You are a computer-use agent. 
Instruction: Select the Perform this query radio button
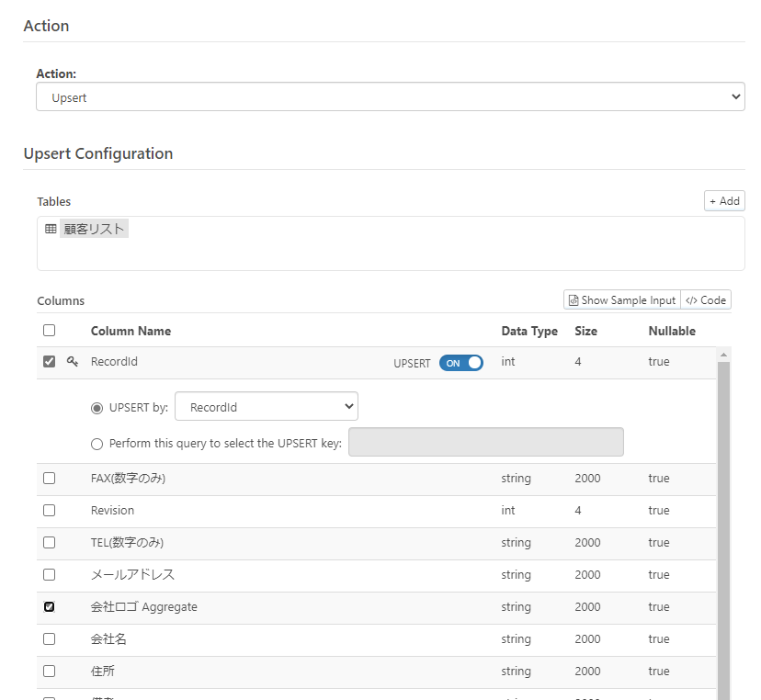(97, 444)
